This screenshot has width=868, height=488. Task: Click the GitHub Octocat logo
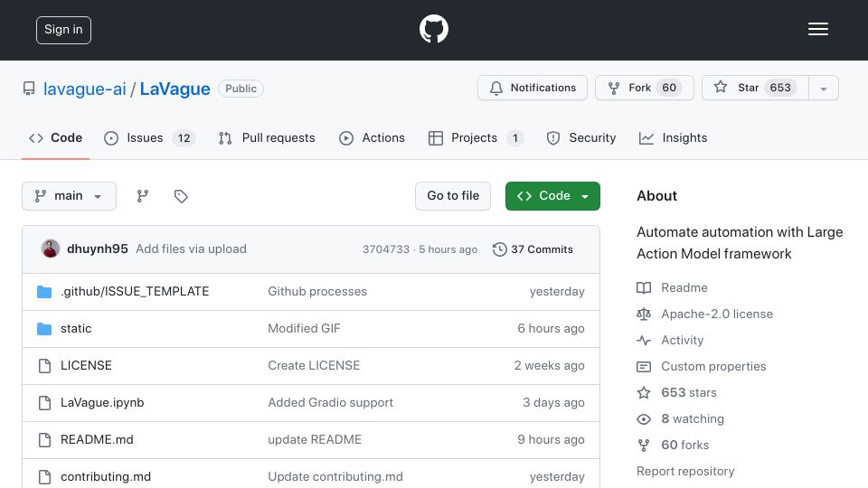point(433,29)
